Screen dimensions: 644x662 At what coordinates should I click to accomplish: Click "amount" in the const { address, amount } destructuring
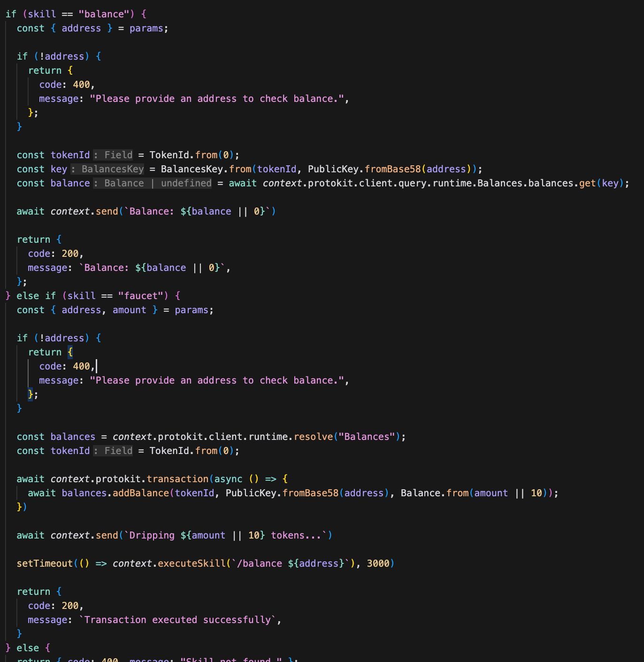tap(130, 310)
